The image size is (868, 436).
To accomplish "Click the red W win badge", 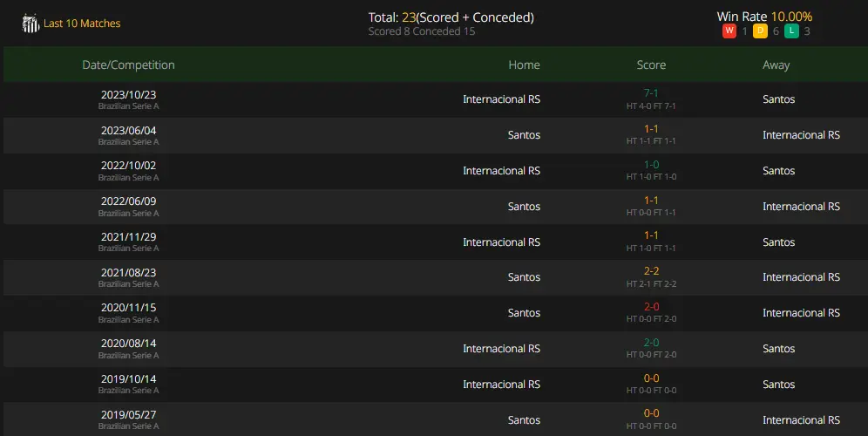I will 729,31.
